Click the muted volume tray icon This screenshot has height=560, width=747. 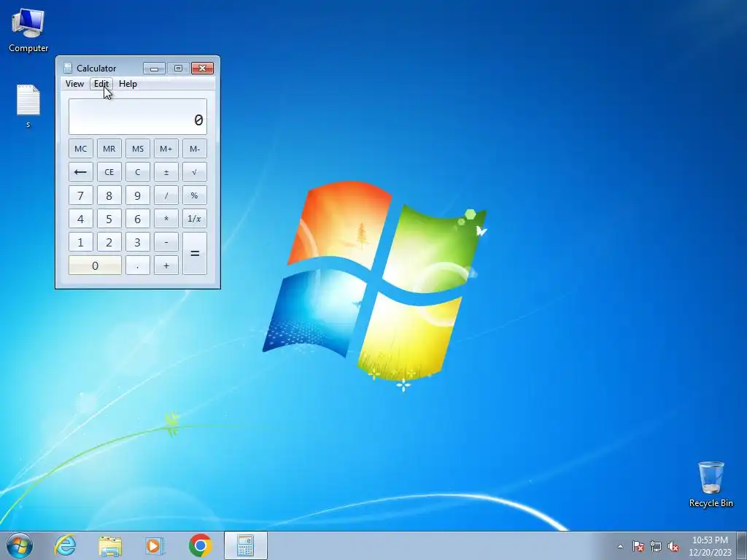673,546
